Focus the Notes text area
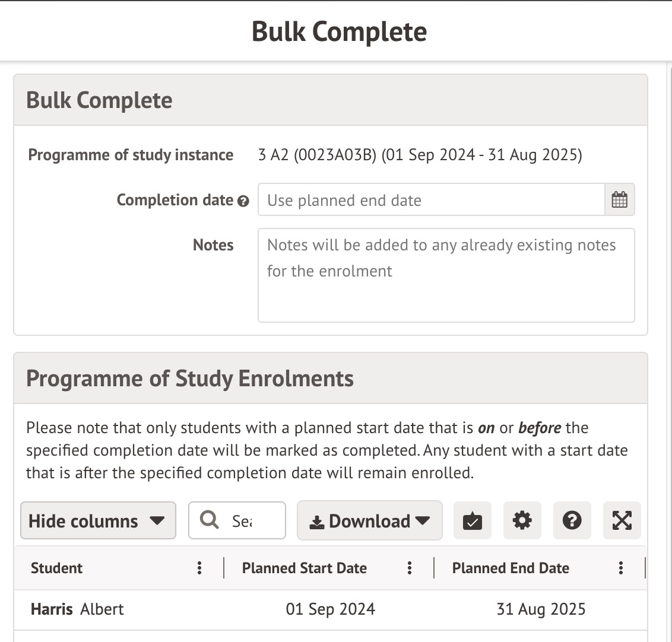Image resolution: width=672 pixels, height=642 pixels. coord(446,275)
